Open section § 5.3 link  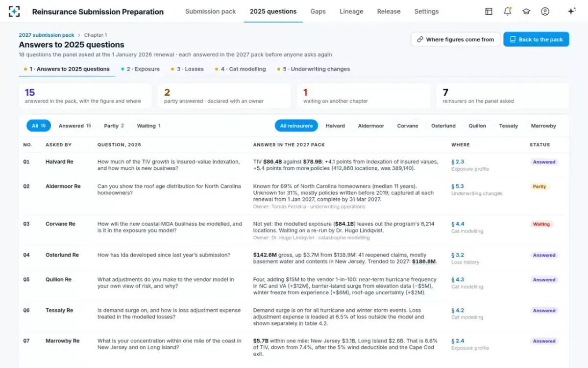(x=458, y=186)
